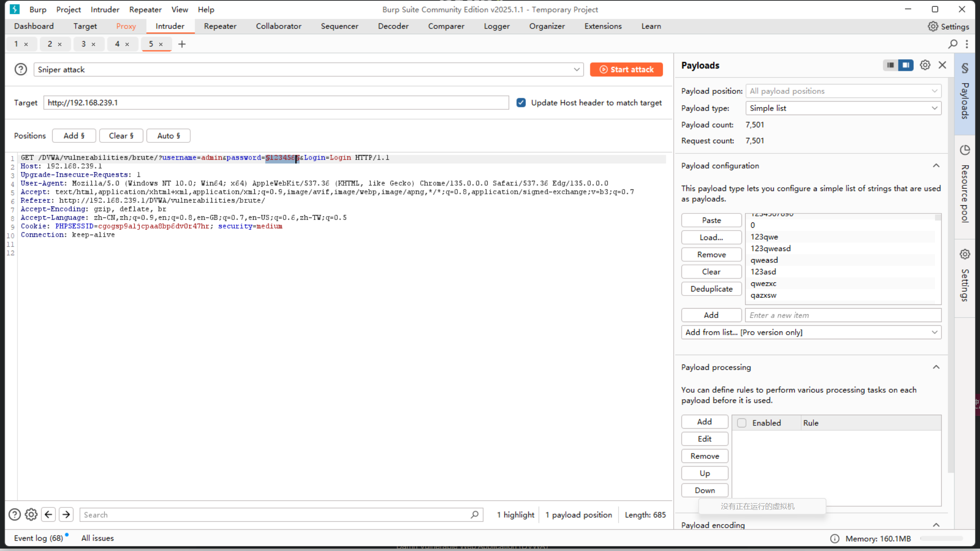Toggle Update Host header to match target
This screenshot has width=980, height=551.
[x=521, y=102]
